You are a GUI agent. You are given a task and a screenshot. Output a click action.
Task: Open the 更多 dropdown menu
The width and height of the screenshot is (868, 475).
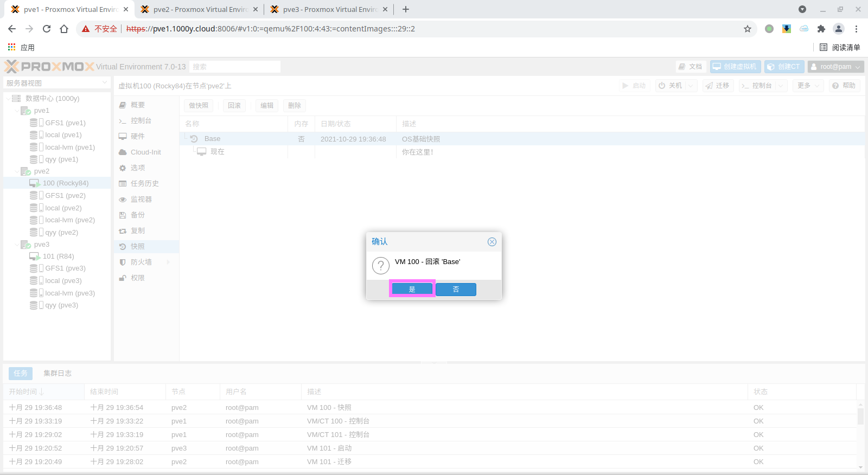coord(808,86)
